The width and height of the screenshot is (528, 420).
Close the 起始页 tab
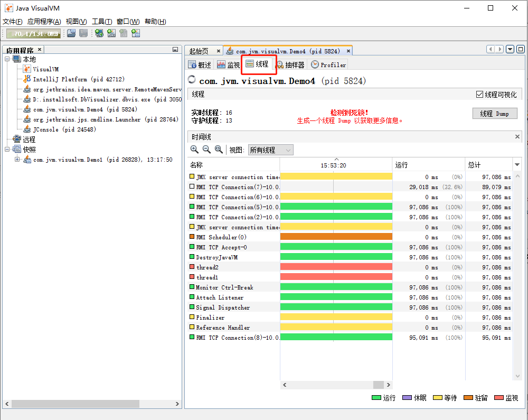(x=218, y=51)
